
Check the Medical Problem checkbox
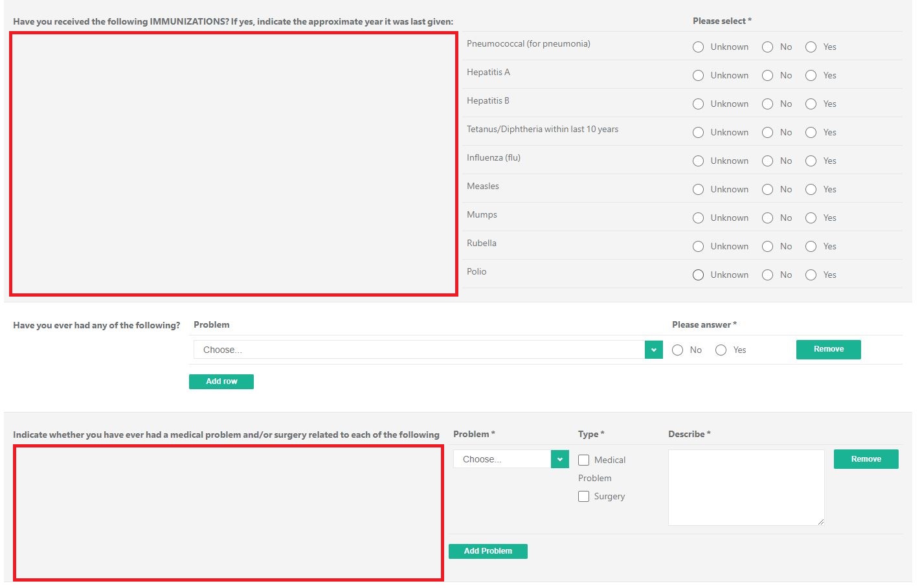point(583,460)
